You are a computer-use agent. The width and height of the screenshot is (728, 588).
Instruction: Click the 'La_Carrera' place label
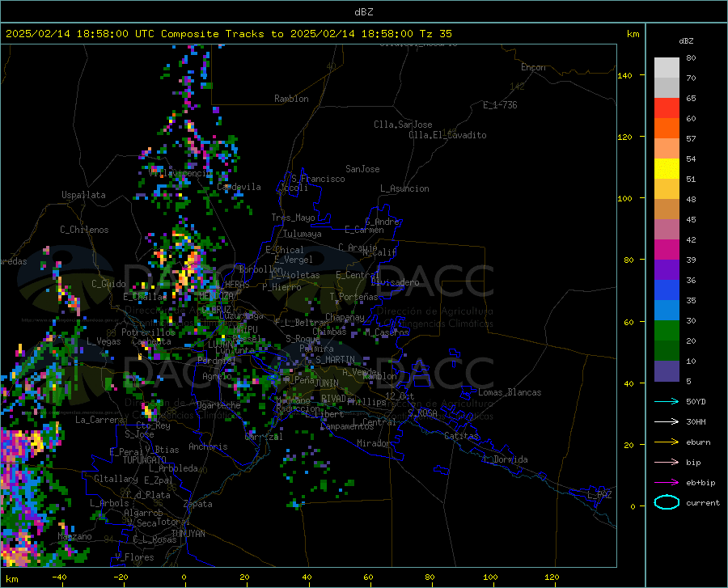pyautogui.click(x=99, y=420)
